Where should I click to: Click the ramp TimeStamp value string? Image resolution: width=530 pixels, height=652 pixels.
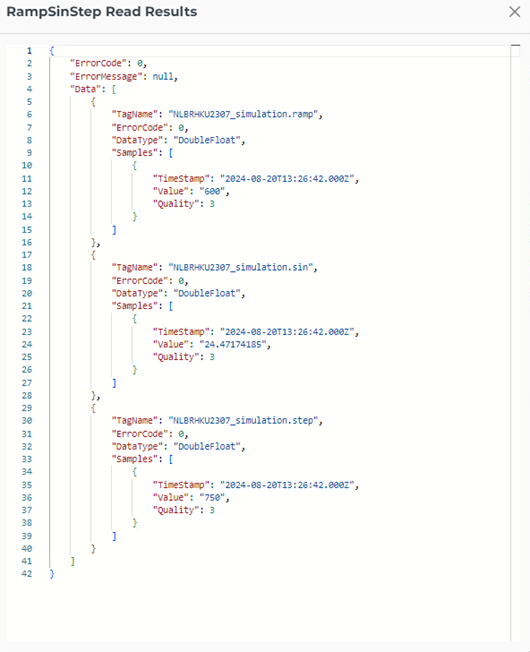click(287, 179)
